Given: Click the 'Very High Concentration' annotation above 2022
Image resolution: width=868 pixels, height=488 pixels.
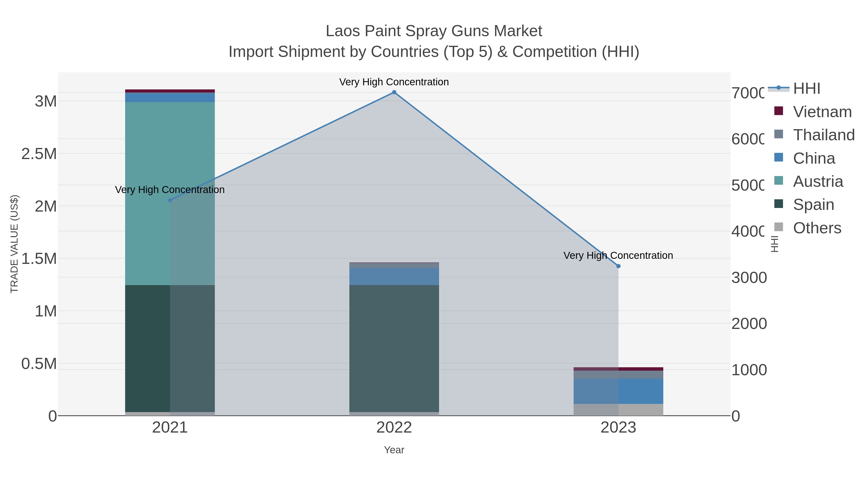Looking at the screenshot, I should [394, 82].
